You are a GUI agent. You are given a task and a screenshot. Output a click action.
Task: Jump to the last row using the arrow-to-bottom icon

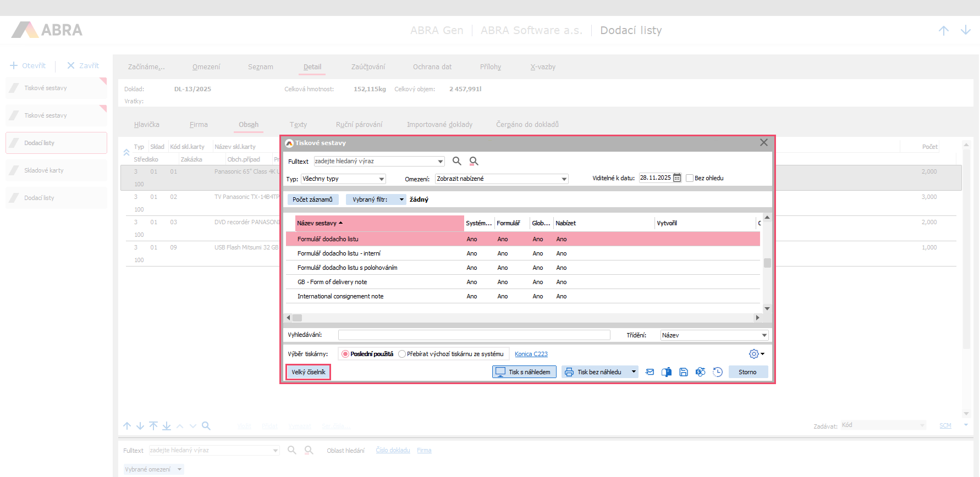coord(167,426)
